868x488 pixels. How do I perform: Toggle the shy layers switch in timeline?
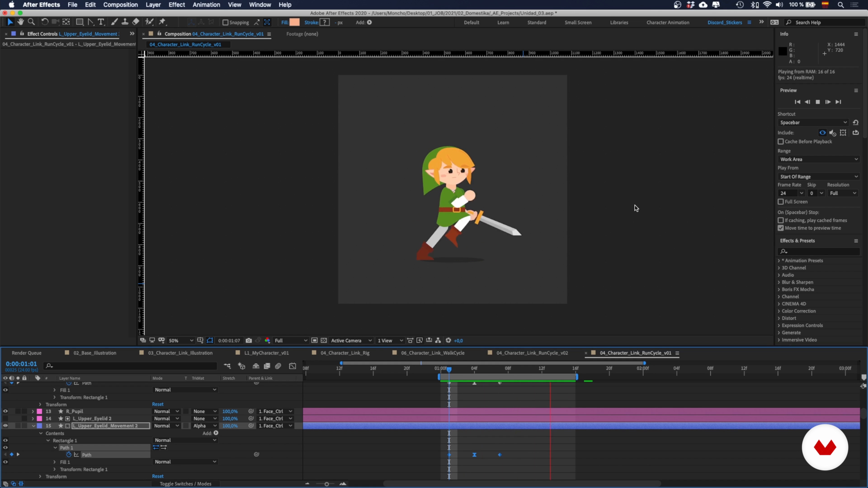(x=256, y=366)
